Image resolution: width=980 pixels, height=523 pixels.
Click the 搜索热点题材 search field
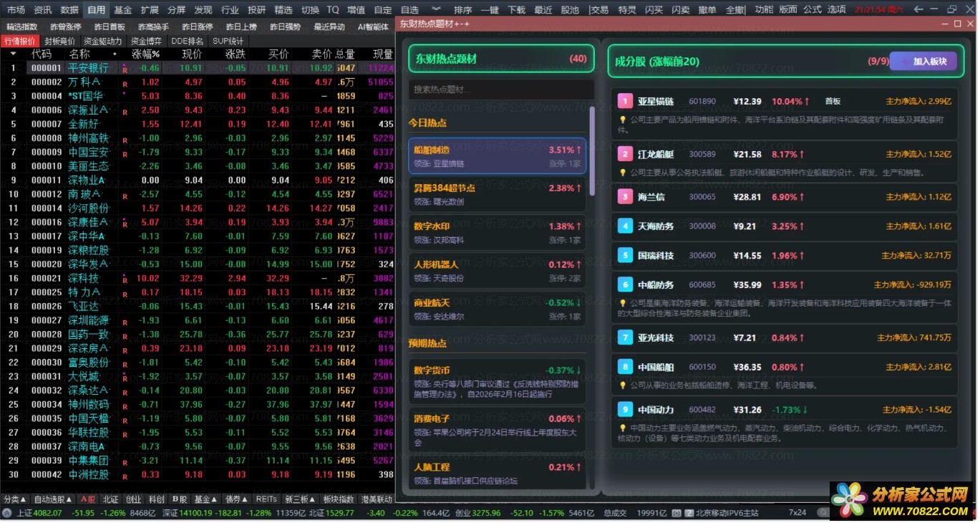click(501, 90)
